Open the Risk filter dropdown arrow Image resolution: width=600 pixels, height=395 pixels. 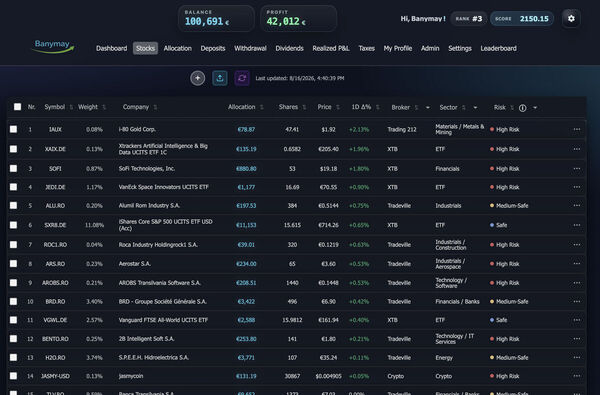pos(535,108)
